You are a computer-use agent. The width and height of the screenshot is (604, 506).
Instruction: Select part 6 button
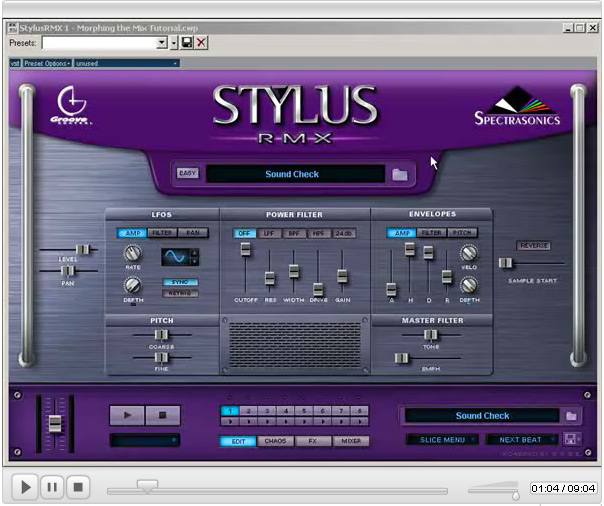(323, 411)
